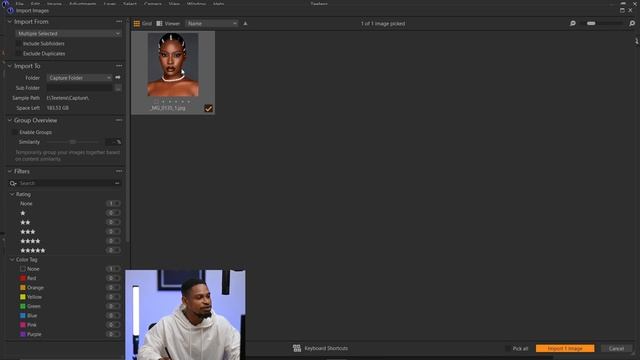Select the Pink color tag swatch
The height and width of the screenshot is (360, 640).
coord(23,325)
